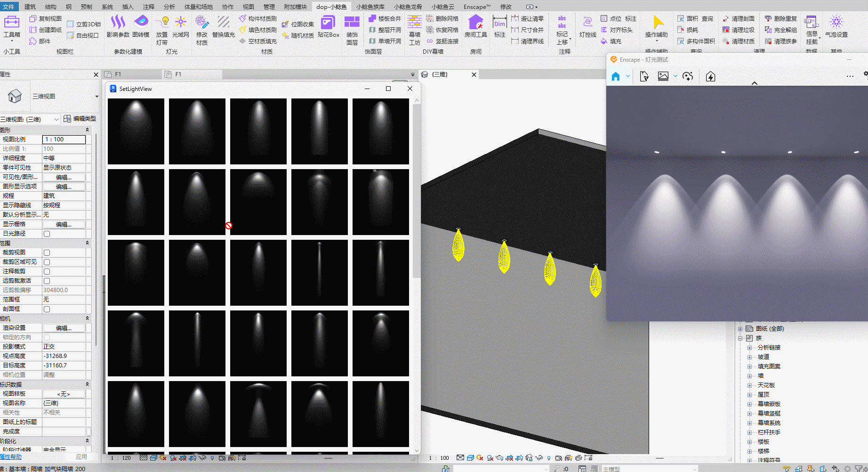868x472 pixels.
Task: Open the 修改 ribbon tab
Action: click(x=506, y=7)
